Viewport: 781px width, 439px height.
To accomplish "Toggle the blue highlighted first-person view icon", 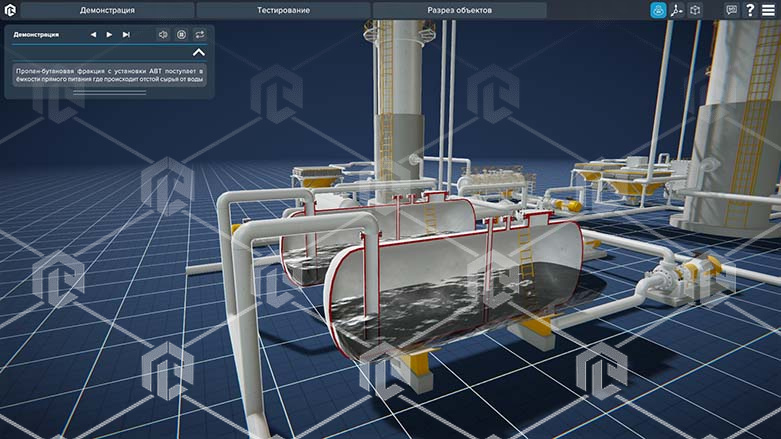I will 658,10.
